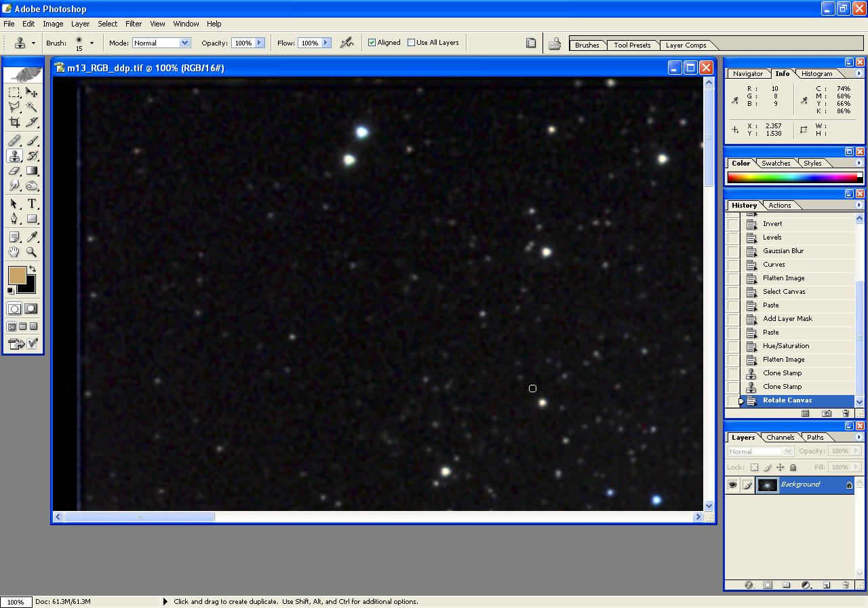Screen dimensions: 868x608
Task: Select the Hand tool
Action: click(x=14, y=252)
